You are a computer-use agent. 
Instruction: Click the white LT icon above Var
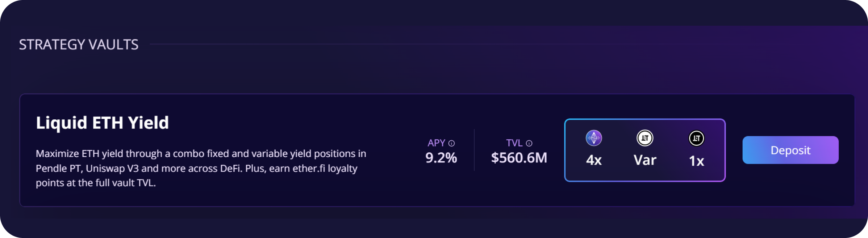point(645,138)
